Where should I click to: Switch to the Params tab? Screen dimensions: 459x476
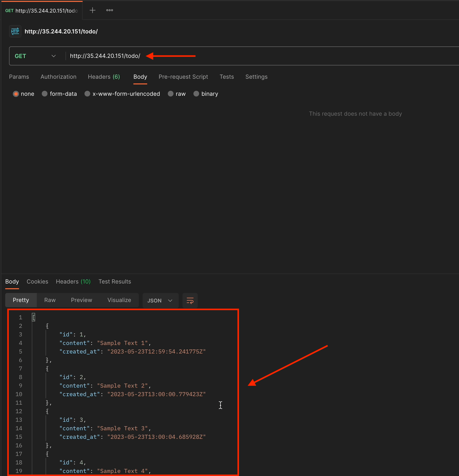19,77
